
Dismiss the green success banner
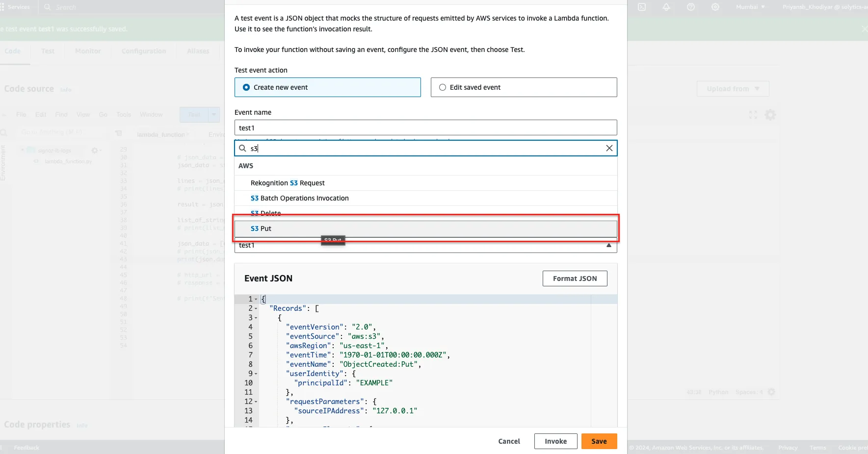pos(865,29)
